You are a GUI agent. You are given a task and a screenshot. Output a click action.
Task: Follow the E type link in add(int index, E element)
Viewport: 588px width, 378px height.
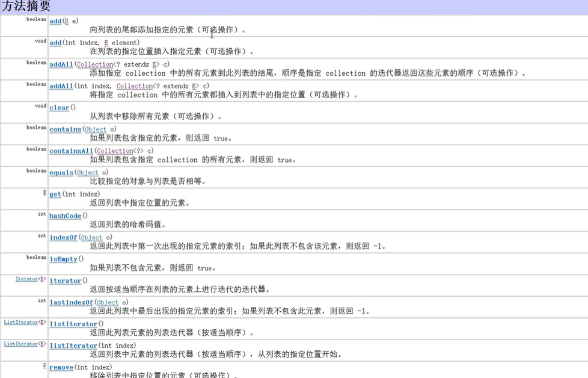pyautogui.click(x=106, y=43)
